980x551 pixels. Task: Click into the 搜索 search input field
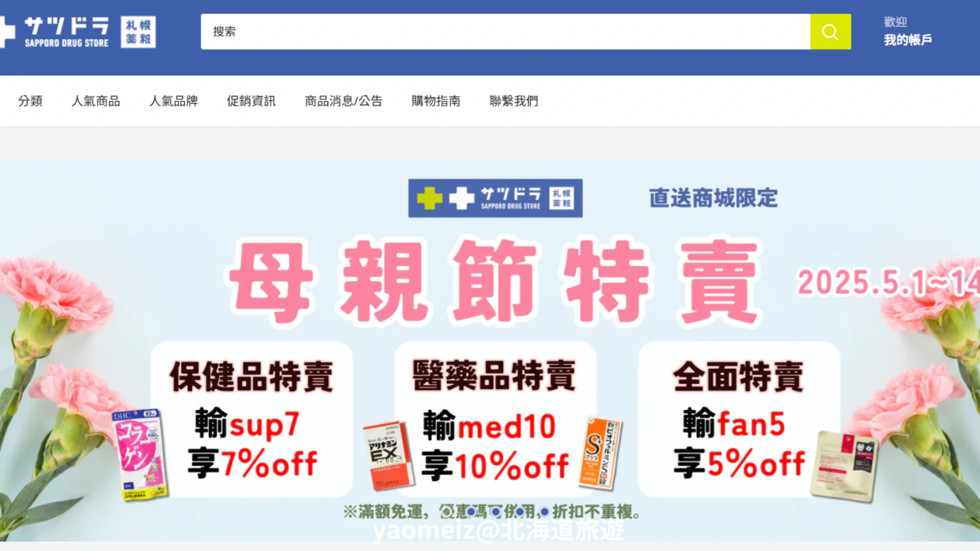[x=505, y=31]
